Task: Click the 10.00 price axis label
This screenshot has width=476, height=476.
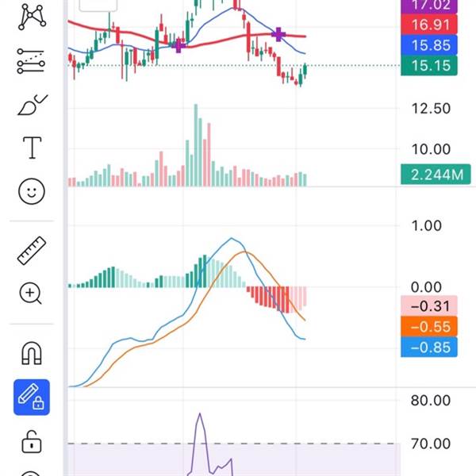Action: 431,149
